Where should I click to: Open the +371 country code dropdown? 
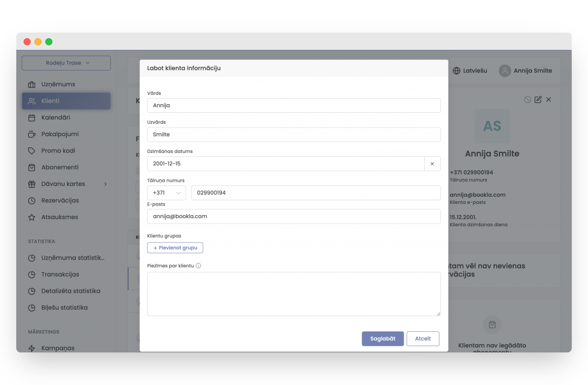[x=167, y=193]
